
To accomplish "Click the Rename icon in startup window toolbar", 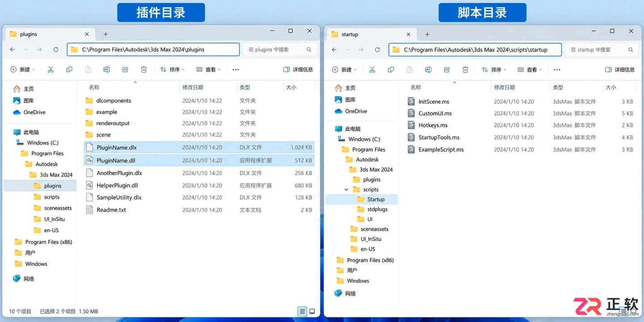I will [x=428, y=69].
